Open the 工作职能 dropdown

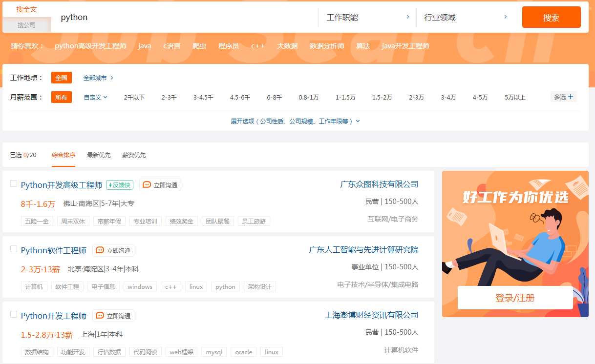367,17
